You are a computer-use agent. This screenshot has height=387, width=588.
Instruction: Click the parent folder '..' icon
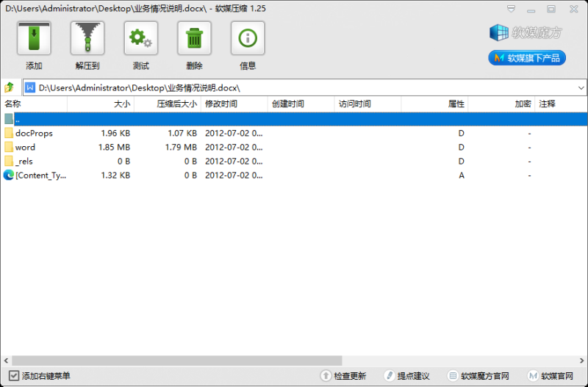pos(9,119)
